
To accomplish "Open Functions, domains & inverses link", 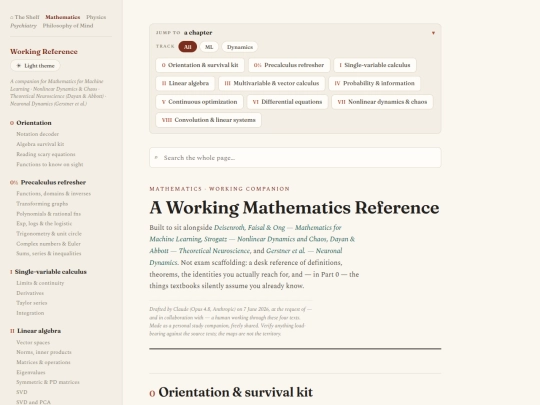I will click(54, 194).
